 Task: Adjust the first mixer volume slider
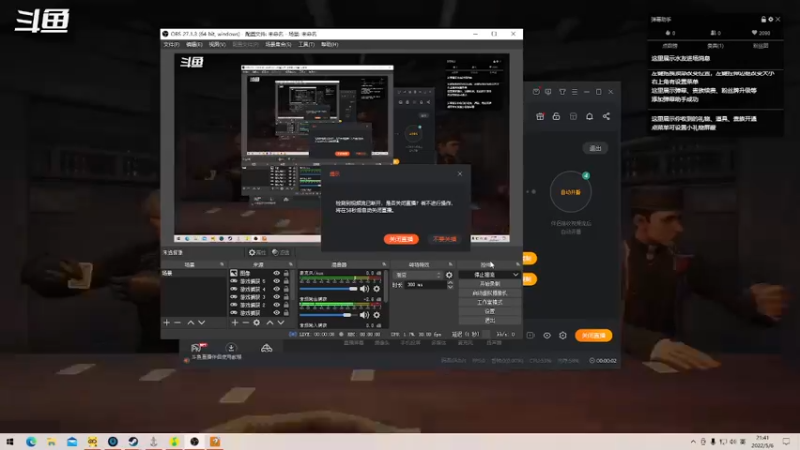coord(328,289)
